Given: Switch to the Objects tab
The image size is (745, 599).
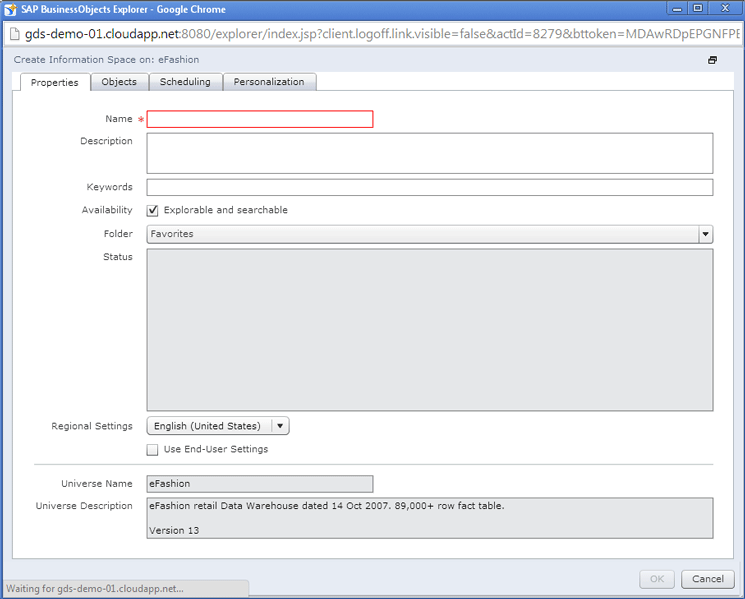Looking at the screenshot, I should pos(119,82).
